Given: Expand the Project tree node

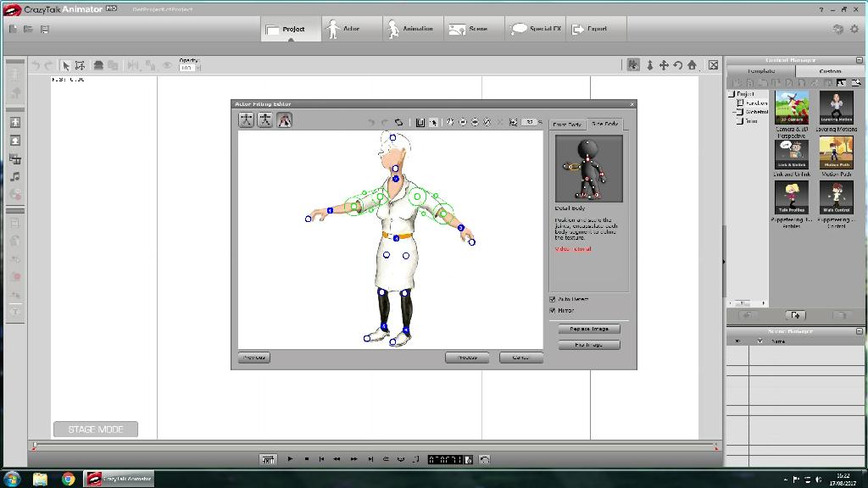Looking at the screenshot, I should [x=732, y=94].
